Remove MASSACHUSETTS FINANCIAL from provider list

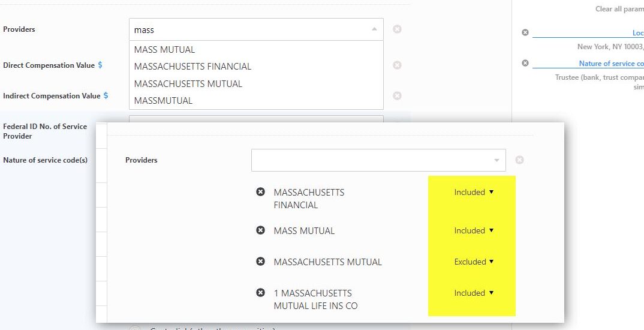click(260, 192)
